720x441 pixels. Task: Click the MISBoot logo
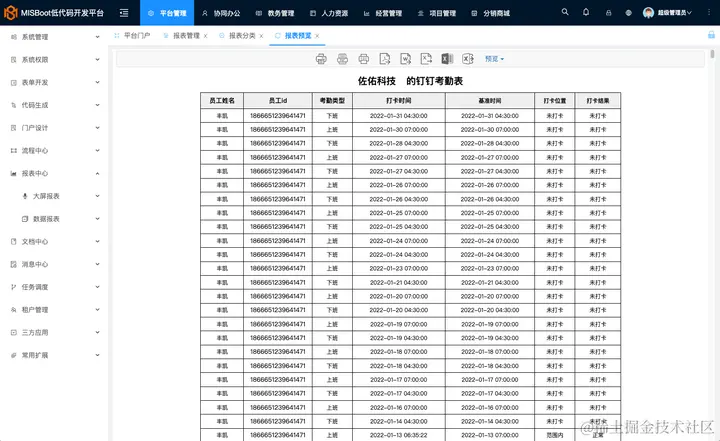click(54, 13)
